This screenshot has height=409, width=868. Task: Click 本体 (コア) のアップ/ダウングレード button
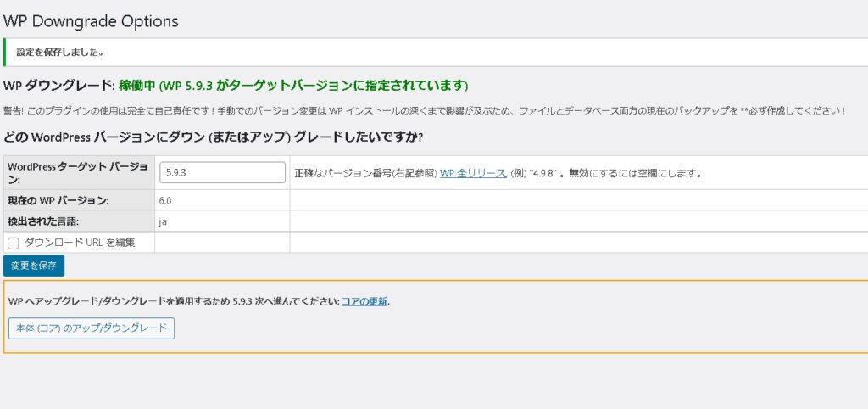point(92,328)
